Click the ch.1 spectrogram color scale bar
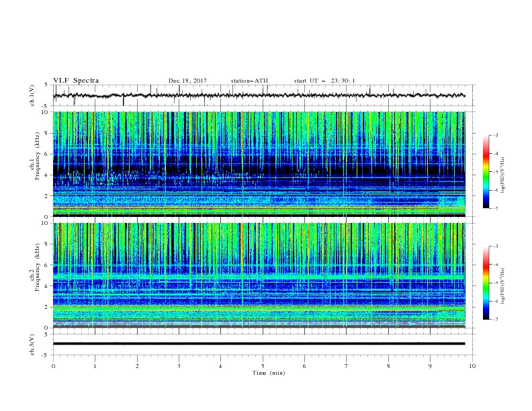Viewport: 532px width, 411px height. click(x=486, y=172)
